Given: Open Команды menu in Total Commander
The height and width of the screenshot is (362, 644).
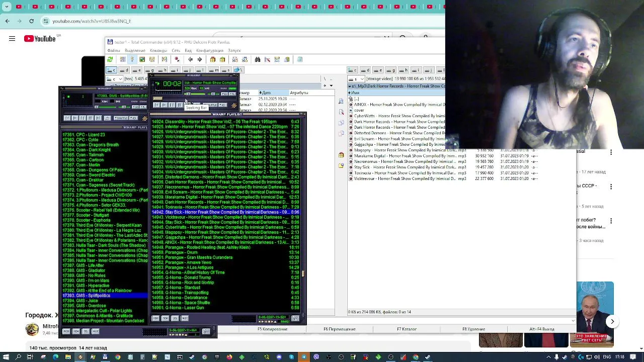Looking at the screenshot, I should 158,50.
